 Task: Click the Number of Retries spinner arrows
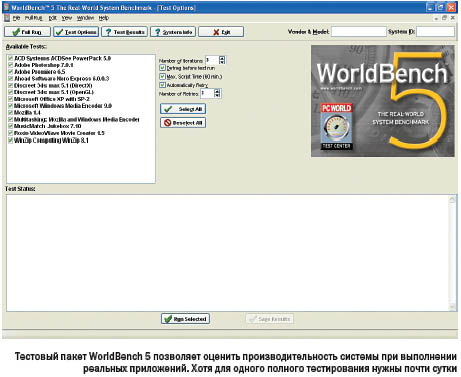[217, 93]
